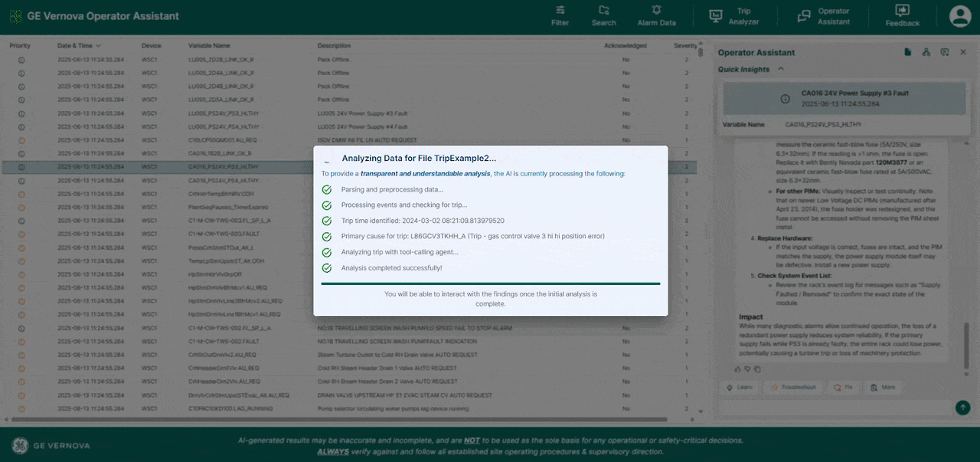Click the Operator Assistant message input field
The height and width of the screenshot is (462, 980).
[x=835, y=408]
